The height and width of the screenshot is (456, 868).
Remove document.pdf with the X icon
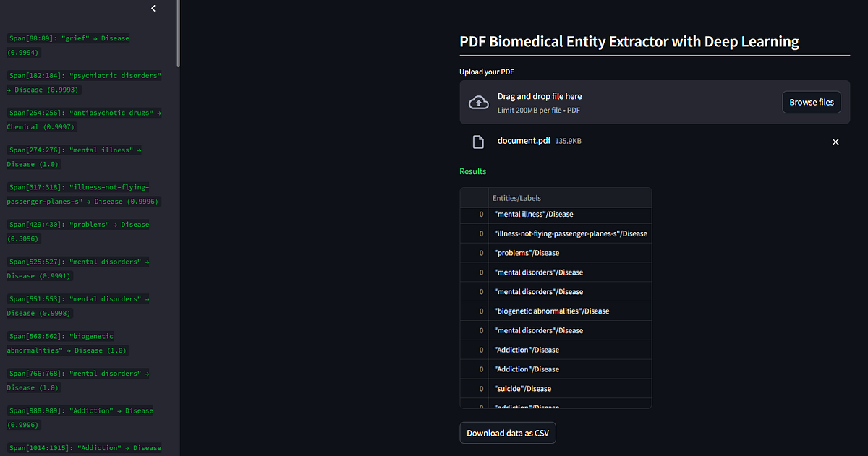coord(835,142)
